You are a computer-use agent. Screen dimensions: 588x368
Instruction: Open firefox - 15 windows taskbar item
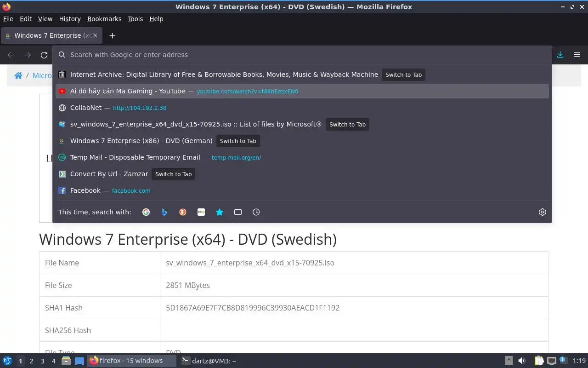pyautogui.click(x=132, y=361)
